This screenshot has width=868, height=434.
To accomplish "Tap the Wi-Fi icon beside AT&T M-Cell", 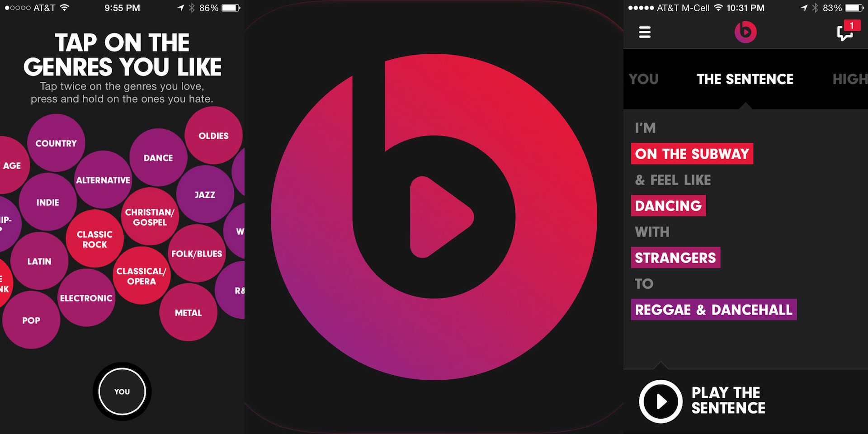I will coord(718,8).
